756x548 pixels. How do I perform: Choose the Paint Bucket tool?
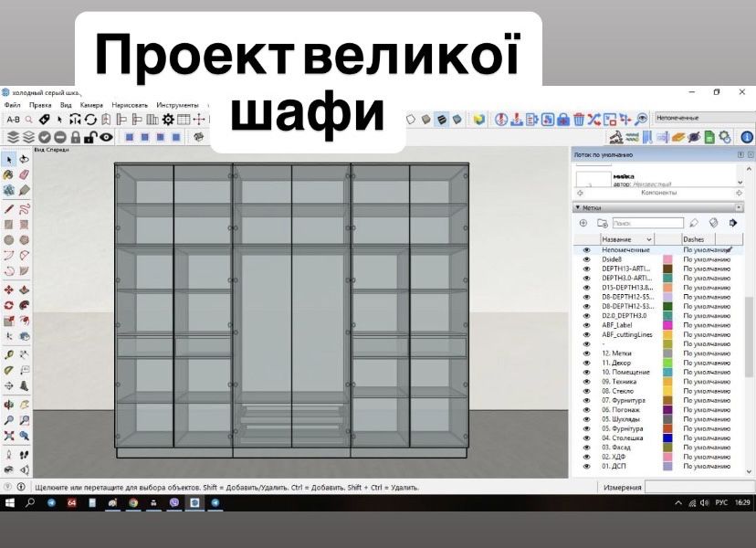pyautogui.click(x=9, y=174)
